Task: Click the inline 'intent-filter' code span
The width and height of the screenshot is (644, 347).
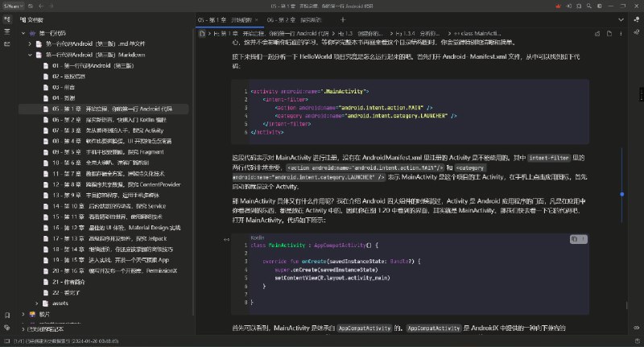Action: (549, 158)
